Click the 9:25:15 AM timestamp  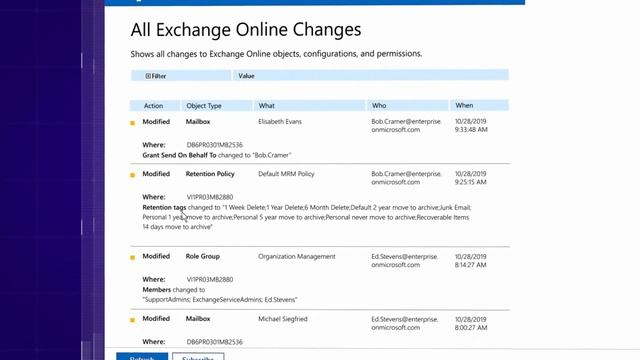(x=471, y=182)
